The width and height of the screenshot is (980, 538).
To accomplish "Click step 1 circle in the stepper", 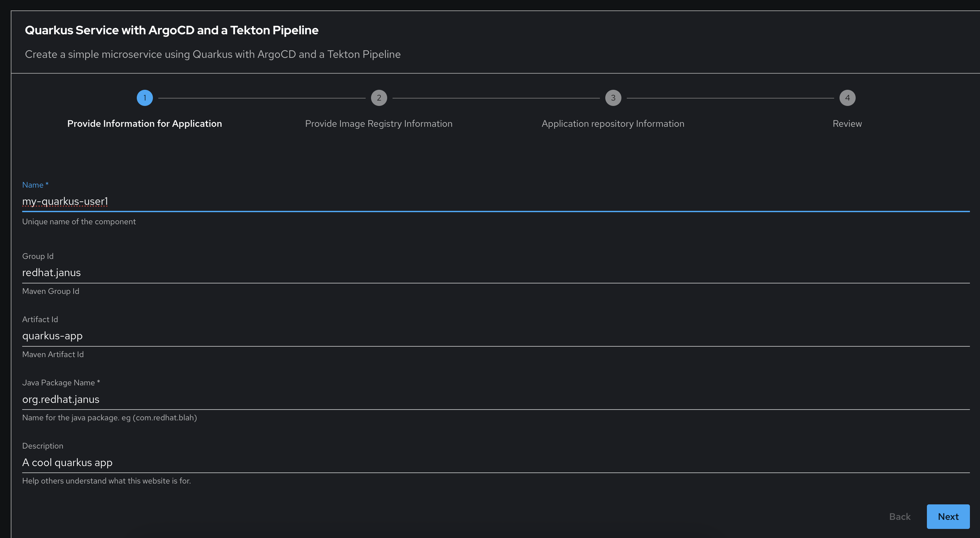I will (145, 98).
